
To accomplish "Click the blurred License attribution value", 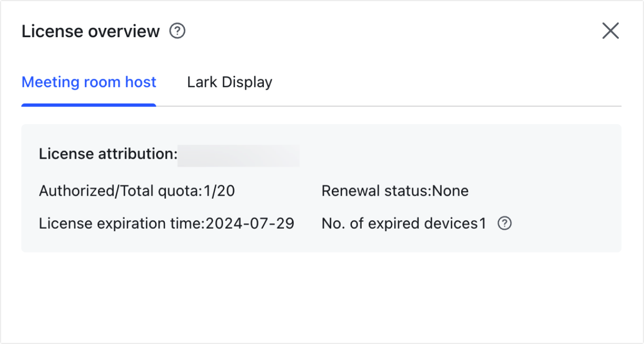I will [239, 156].
